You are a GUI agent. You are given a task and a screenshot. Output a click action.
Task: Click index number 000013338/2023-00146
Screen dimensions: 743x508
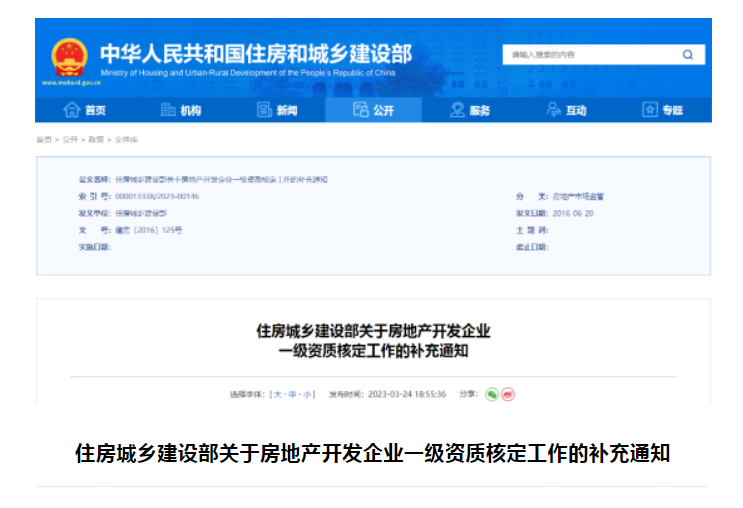[157, 196]
